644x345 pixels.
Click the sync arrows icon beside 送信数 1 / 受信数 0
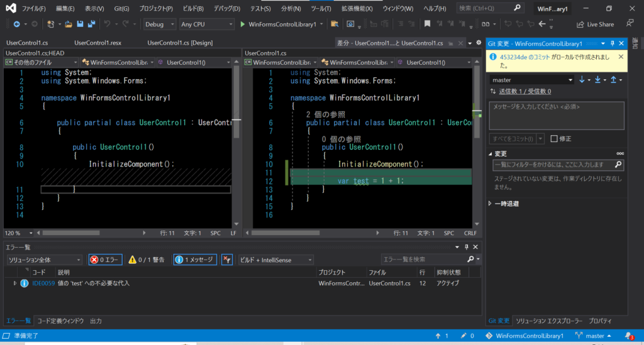click(493, 91)
